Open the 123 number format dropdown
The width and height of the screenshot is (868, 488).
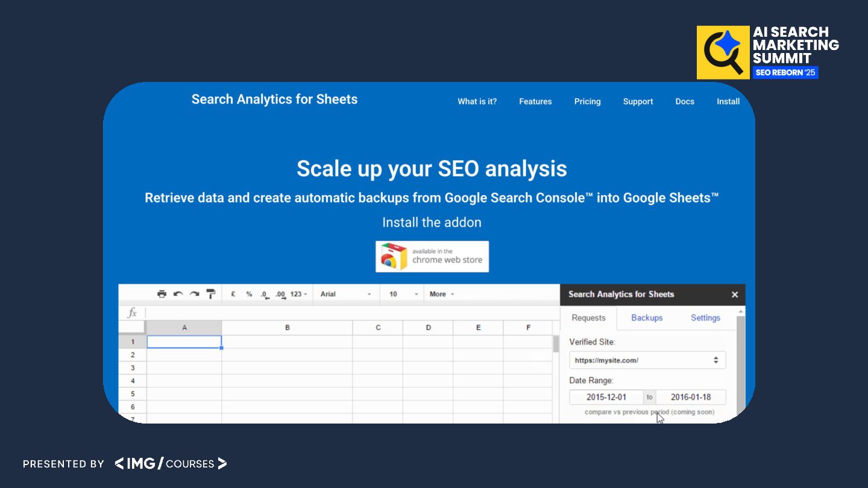coord(299,294)
